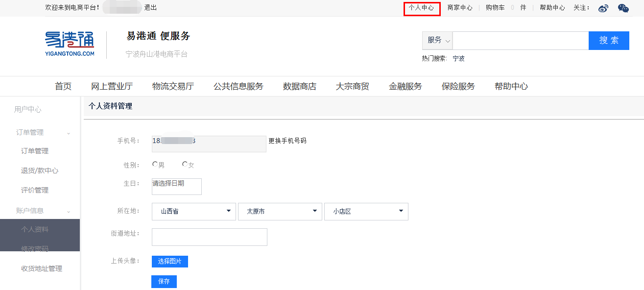Click the 保存 button

pos(164,282)
